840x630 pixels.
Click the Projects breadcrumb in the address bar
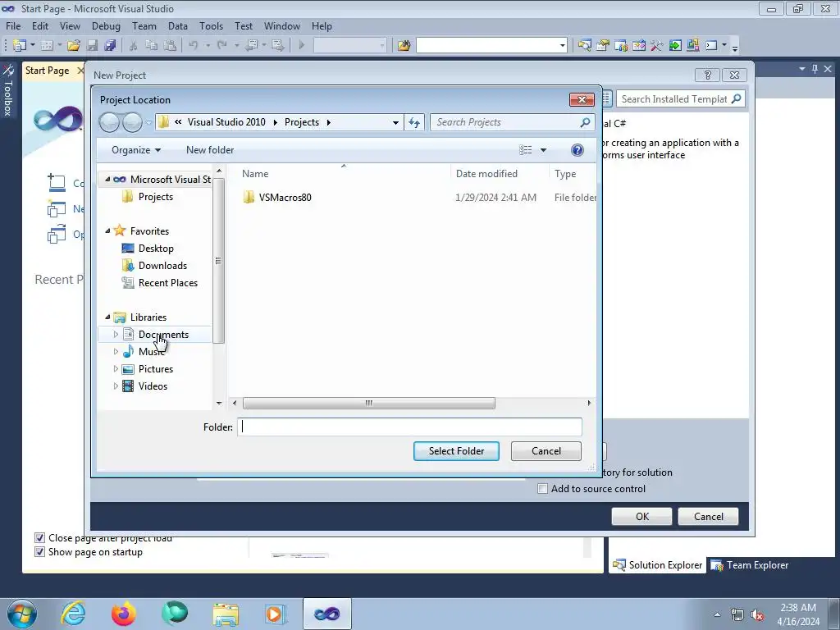(302, 122)
